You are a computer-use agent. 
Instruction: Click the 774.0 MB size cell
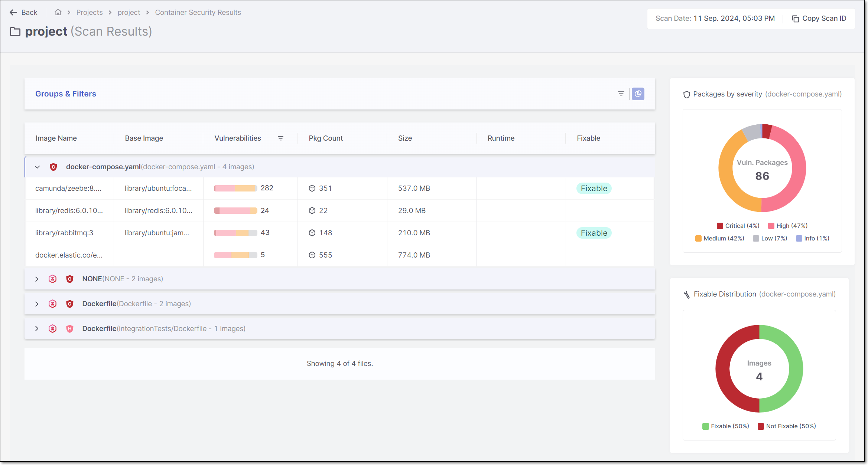(x=414, y=255)
